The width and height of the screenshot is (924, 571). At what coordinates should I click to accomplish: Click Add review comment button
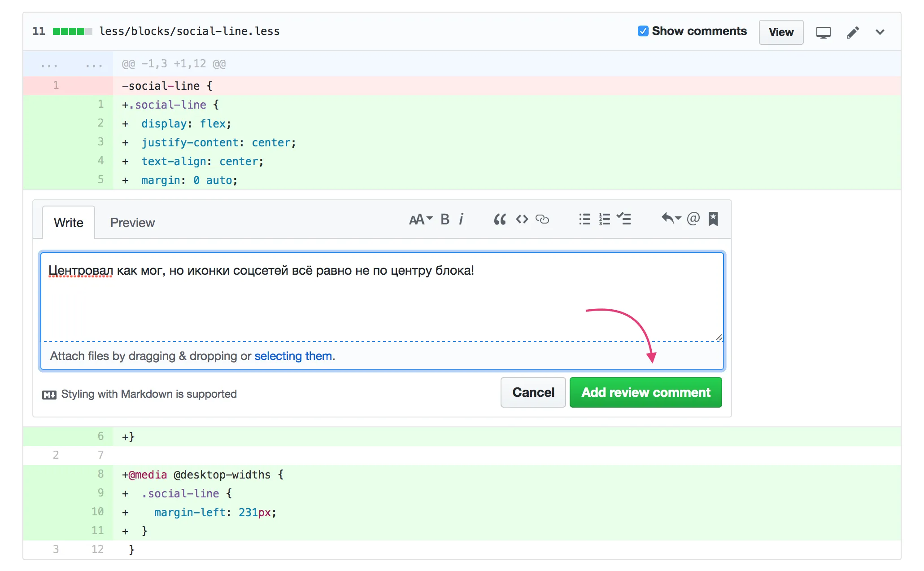click(645, 392)
